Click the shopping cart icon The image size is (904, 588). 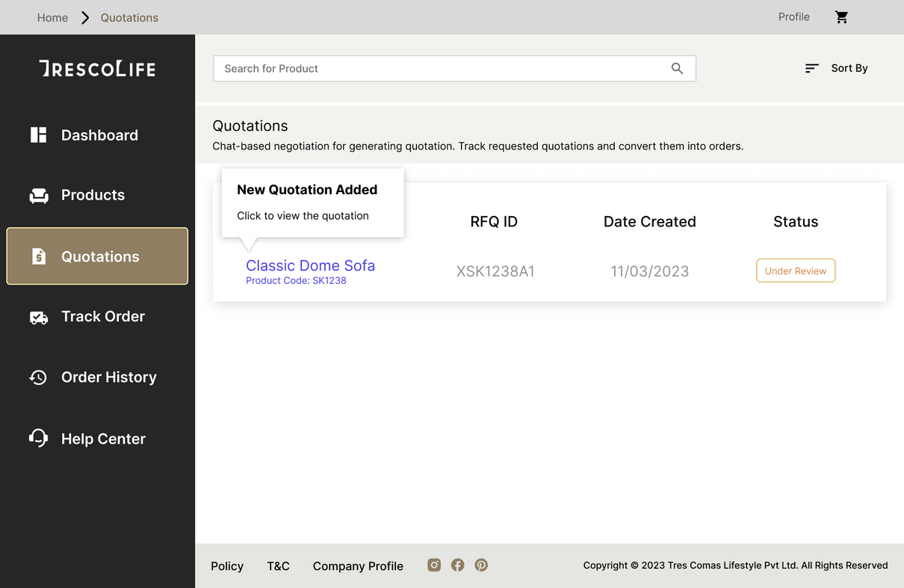(841, 17)
